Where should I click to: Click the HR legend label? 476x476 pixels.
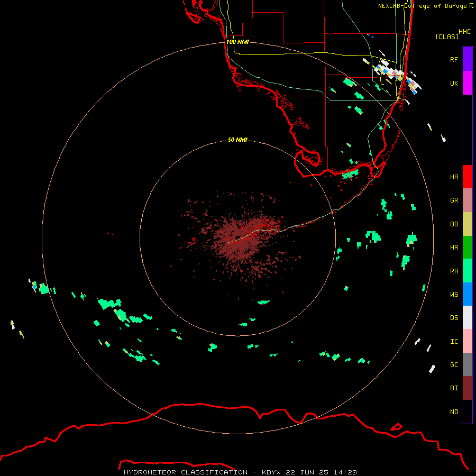tap(454, 248)
